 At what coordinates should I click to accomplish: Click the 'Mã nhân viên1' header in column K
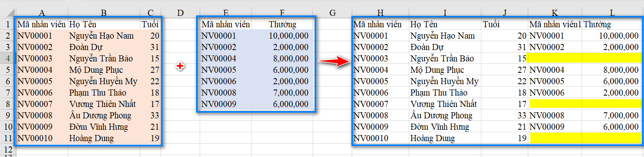coord(555,24)
